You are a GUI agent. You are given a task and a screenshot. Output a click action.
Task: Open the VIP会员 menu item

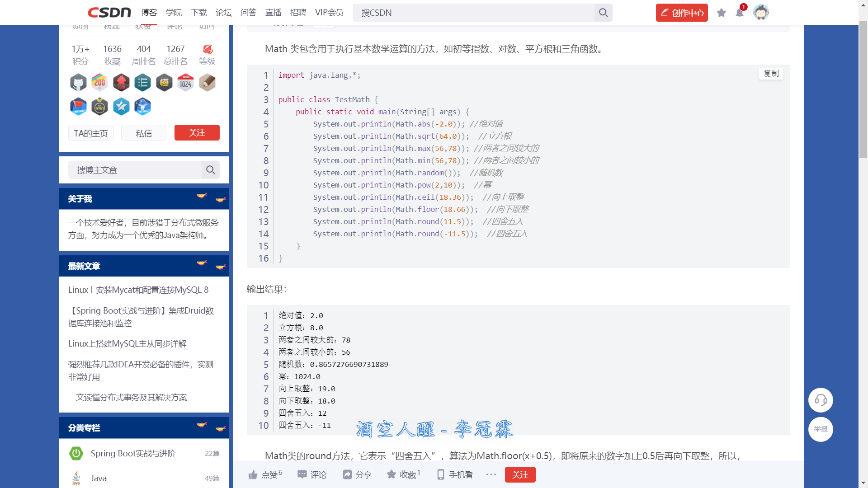coord(329,13)
